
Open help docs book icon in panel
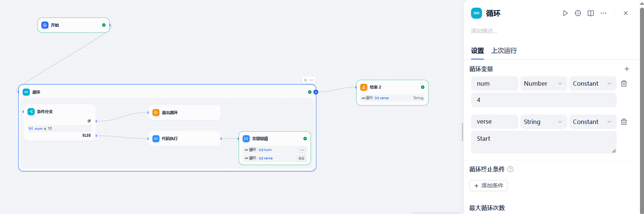pyautogui.click(x=591, y=13)
